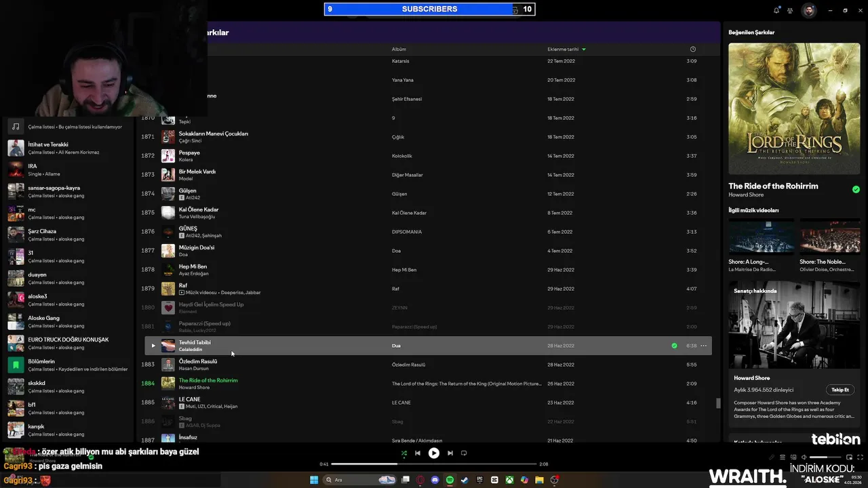Click the taskbar search box Ara

coord(360,480)
